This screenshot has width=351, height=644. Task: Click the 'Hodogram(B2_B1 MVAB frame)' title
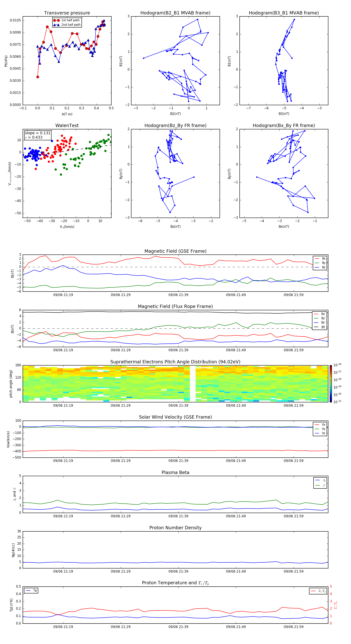175,13
